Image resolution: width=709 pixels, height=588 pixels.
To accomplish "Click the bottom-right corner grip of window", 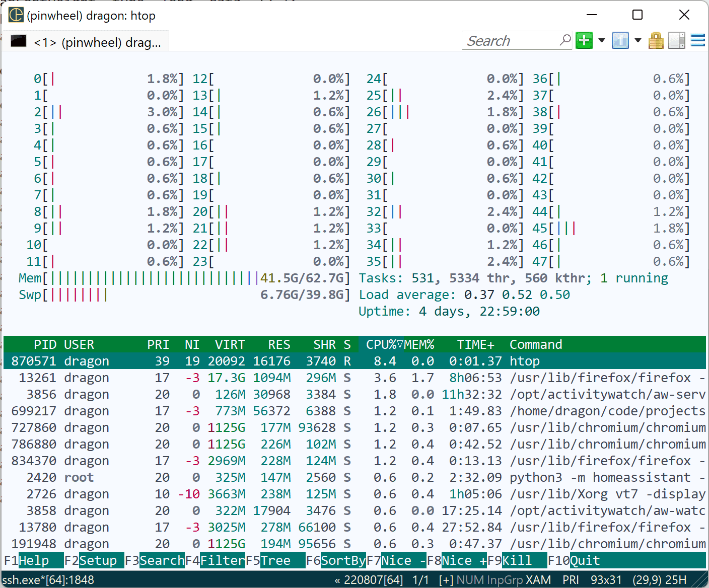I will 700,580.
